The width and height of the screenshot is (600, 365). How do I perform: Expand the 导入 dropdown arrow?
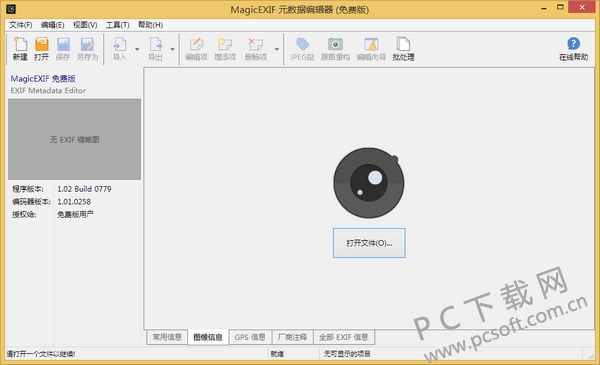coord(137,49)
